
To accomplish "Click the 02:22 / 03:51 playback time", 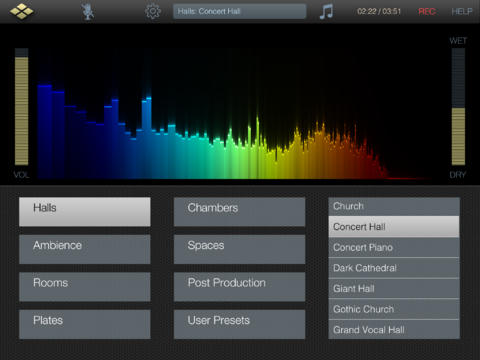I will click(x=379, y=12).
